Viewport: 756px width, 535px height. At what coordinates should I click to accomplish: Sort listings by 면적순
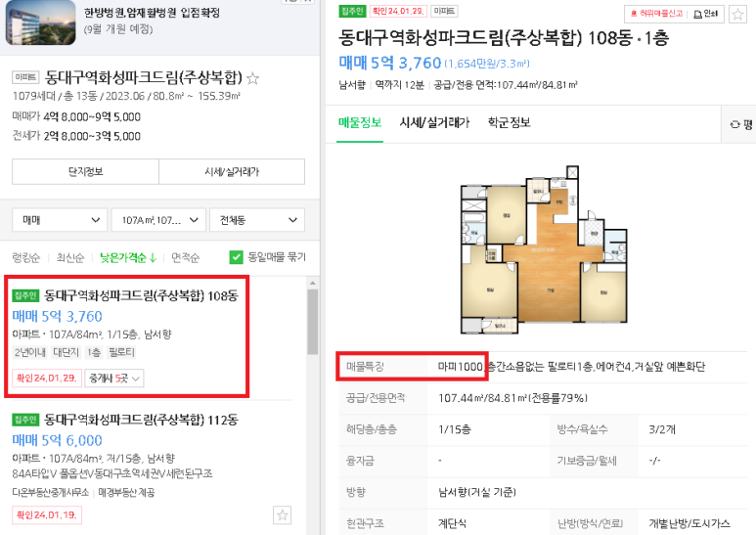[x=185, y=258]
